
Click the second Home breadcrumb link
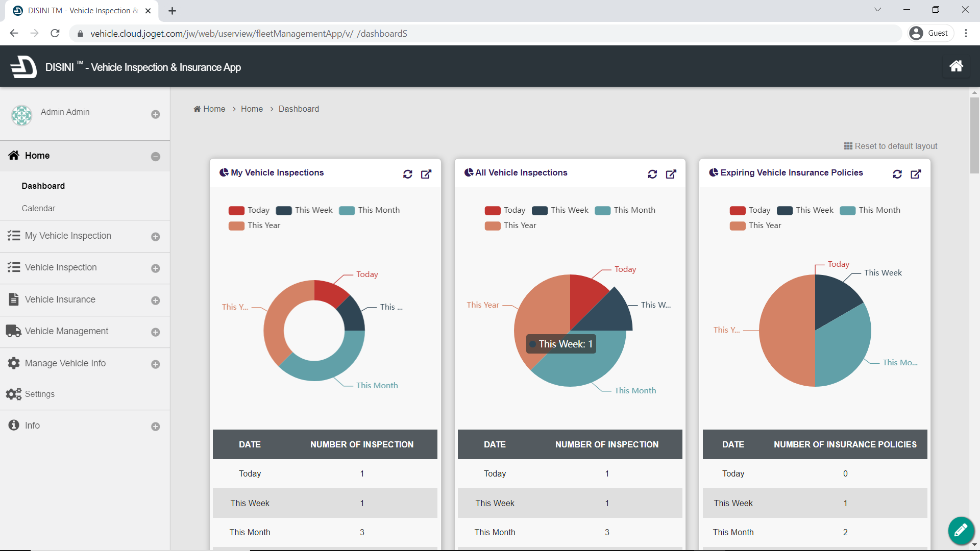(252, 109)
